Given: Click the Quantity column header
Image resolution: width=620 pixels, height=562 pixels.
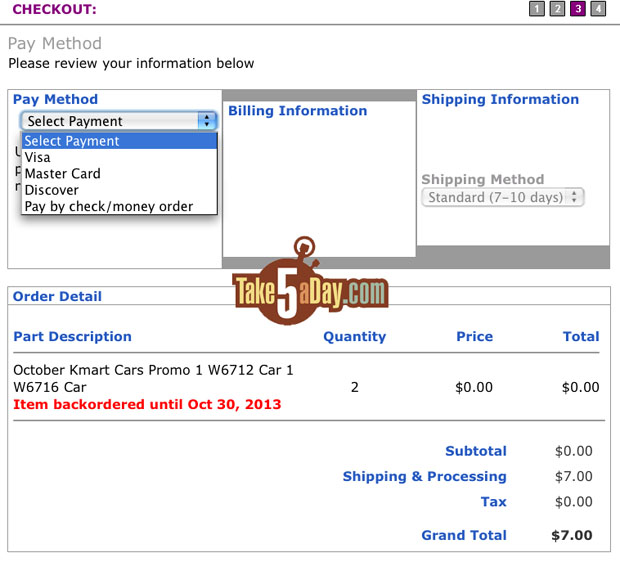Looking at the screenshot, I should click(355, 336).
